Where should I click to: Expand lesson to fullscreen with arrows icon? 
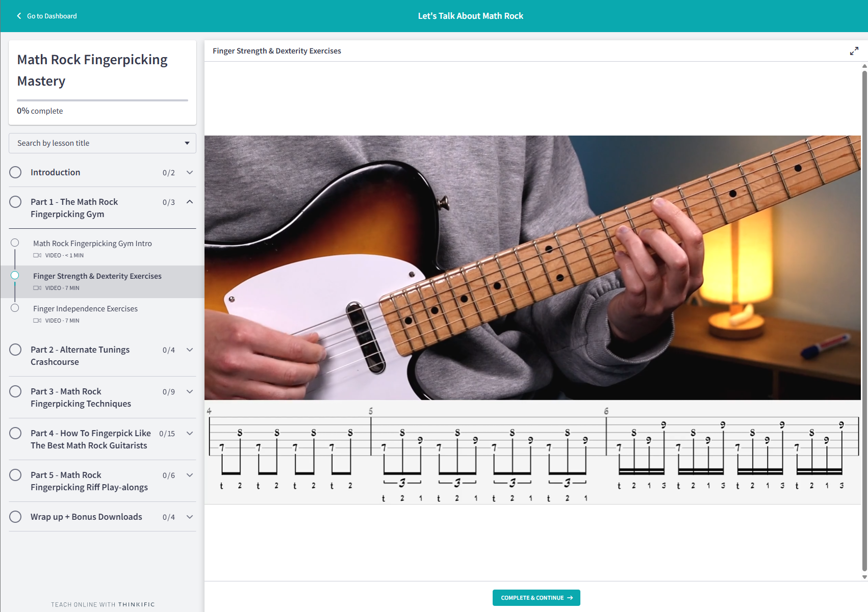point(854,51)
